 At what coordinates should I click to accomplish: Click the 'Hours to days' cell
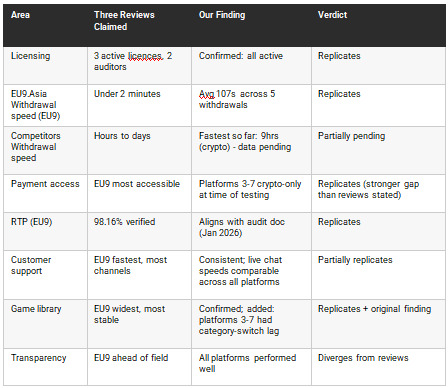coord(139,150)
